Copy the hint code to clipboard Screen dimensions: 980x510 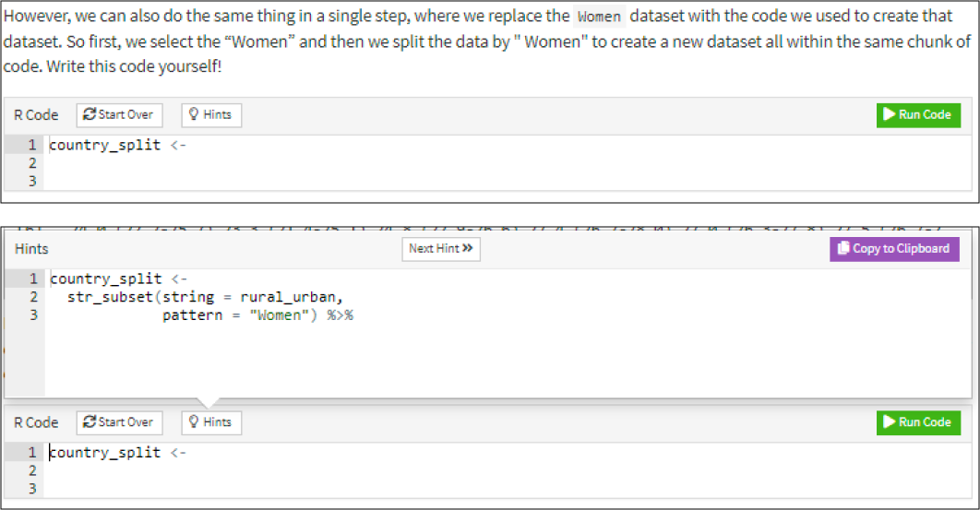pos(893,248)
